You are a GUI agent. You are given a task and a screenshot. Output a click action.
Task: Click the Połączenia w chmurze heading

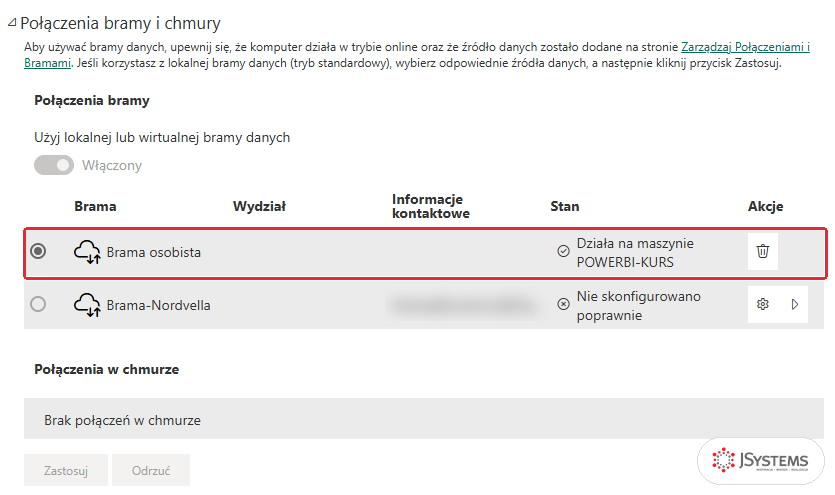pos(107,369)
